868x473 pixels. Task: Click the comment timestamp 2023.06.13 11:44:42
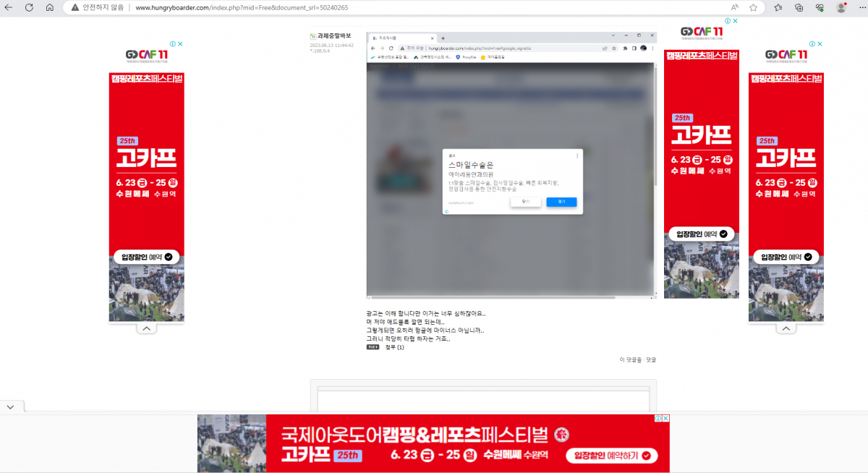332,45
